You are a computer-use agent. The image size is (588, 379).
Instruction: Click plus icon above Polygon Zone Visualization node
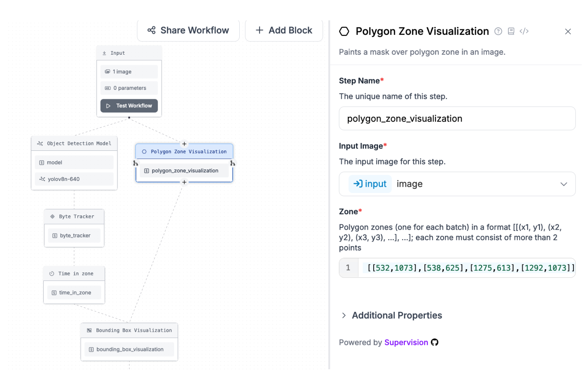pos(184,144)
